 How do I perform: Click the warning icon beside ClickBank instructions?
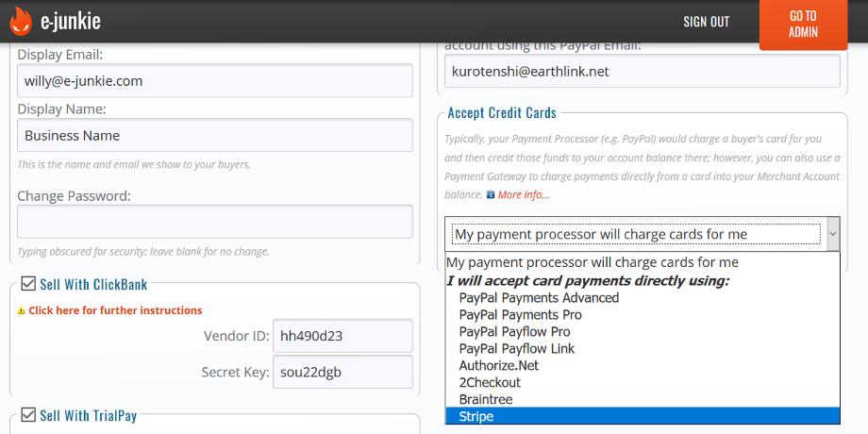(21, 310)
